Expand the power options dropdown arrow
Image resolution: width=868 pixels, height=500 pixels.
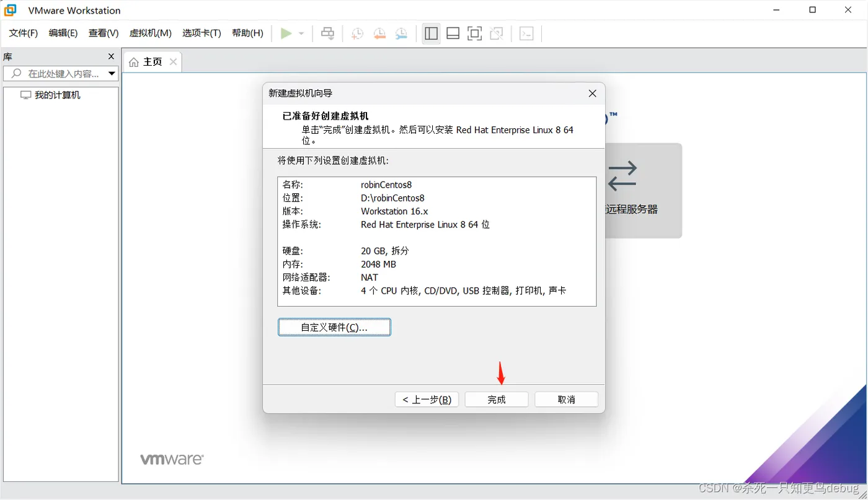[x=301, y=33]
